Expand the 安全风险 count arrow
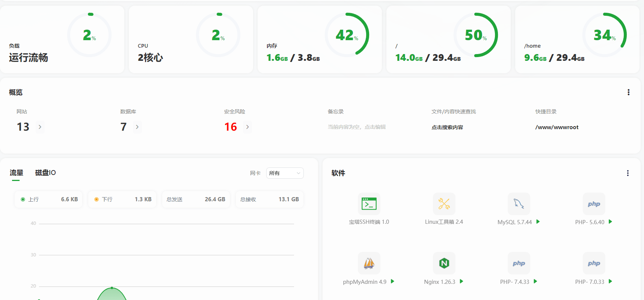Image resolution: width=644 pixels, height=300 pixels. (247, 127)
